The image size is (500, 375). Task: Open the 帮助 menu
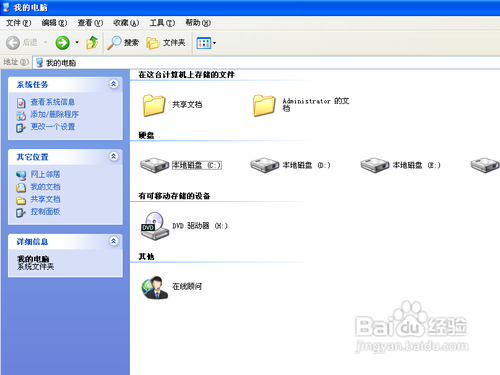tap(198, 23)
